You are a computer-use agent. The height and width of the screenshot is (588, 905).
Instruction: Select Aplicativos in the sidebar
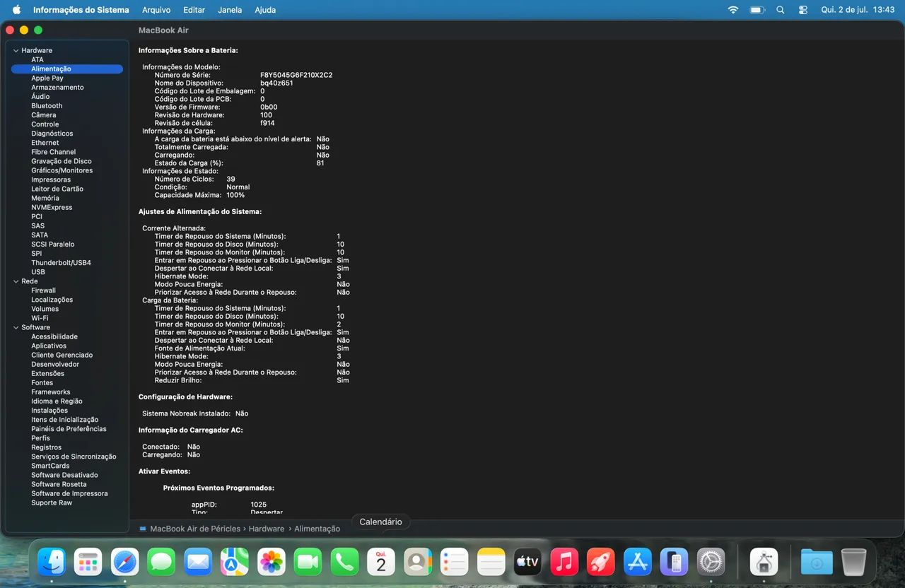(49, 346)
